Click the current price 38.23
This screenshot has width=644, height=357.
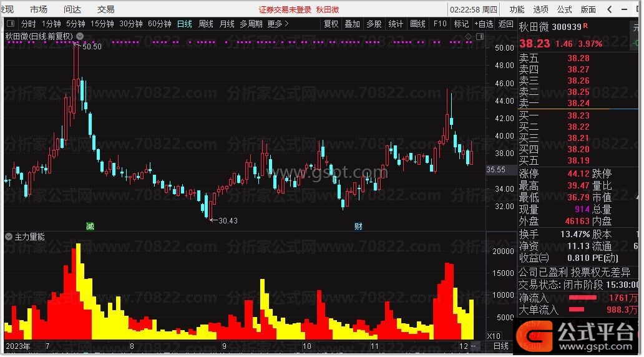pos(534,44)
